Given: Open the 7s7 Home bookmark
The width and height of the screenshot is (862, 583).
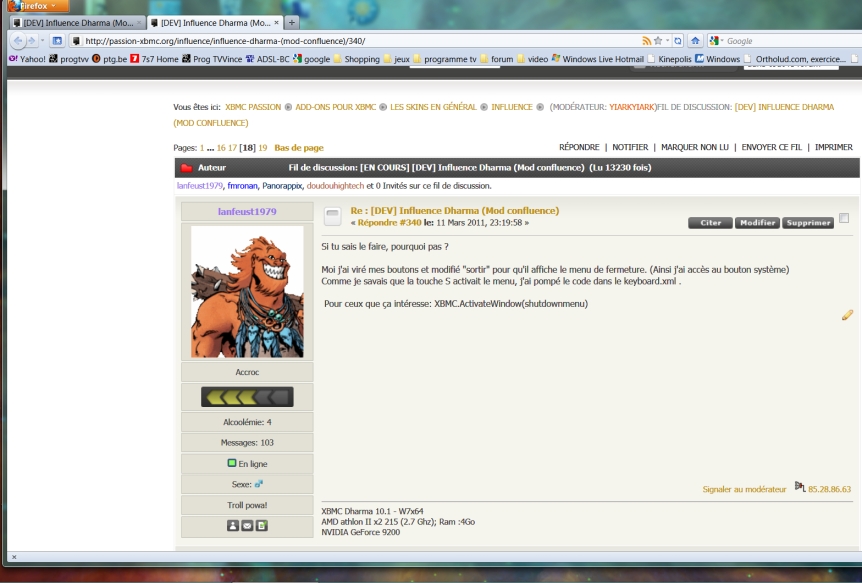Looking at the screenshot, I should tap(154, 59).
